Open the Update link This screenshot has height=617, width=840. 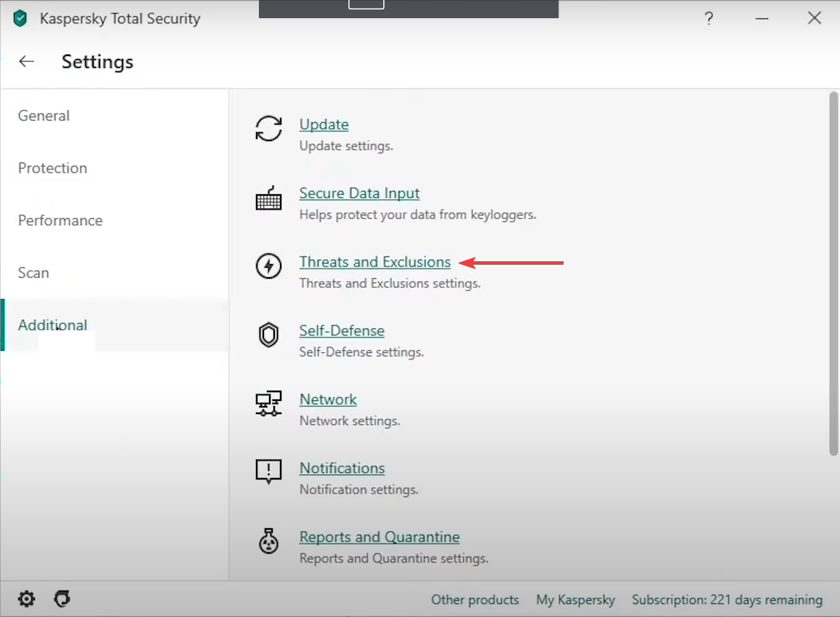pyautogui.click(x=324, y=124)
